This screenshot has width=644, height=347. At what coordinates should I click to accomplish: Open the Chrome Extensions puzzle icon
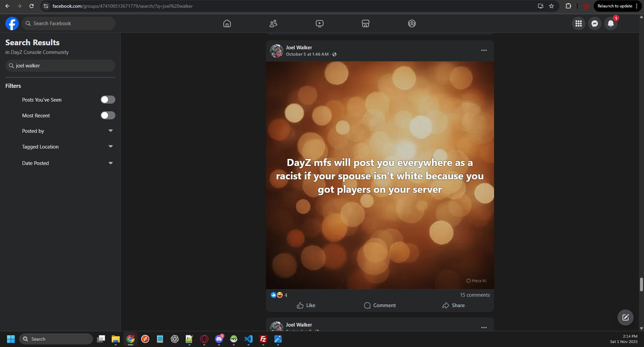point(568,6)
